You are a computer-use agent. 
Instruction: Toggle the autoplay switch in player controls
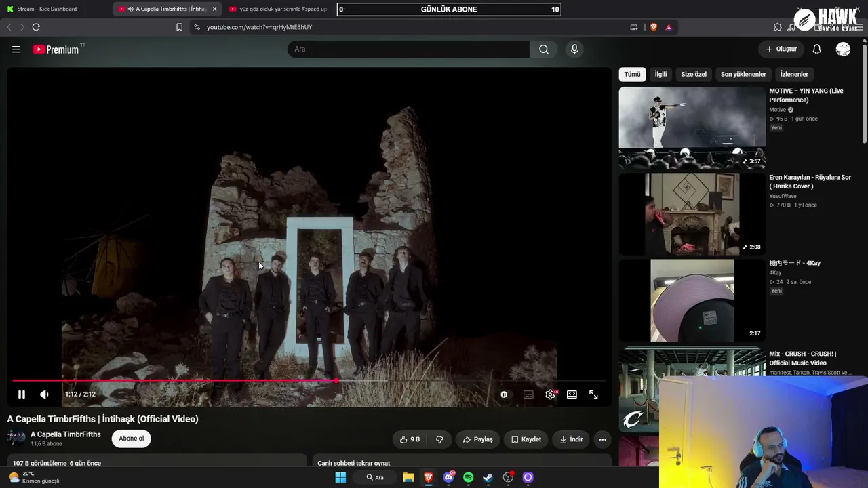click(x=504, y=394)
